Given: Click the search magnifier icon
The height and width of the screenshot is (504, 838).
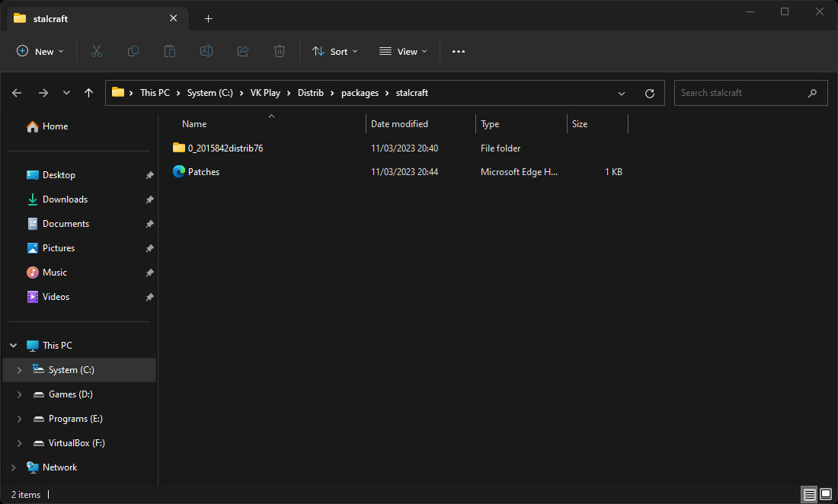Looking at the screenshot, I should tap(812, 94).
